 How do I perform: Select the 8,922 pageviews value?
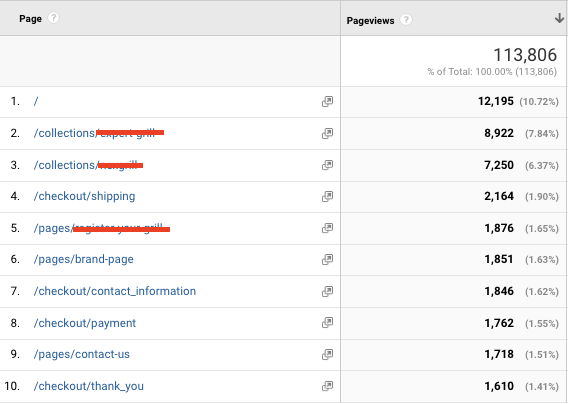pos(499,133)
